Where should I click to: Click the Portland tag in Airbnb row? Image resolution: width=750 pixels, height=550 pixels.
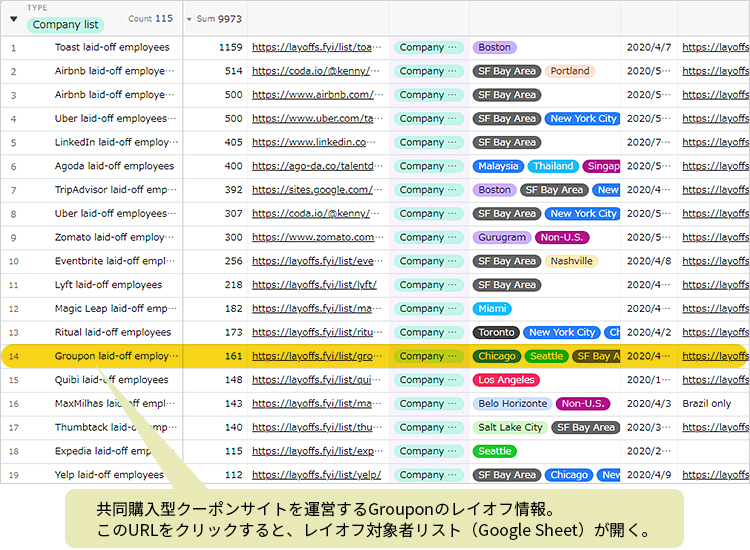coord(570,71)
